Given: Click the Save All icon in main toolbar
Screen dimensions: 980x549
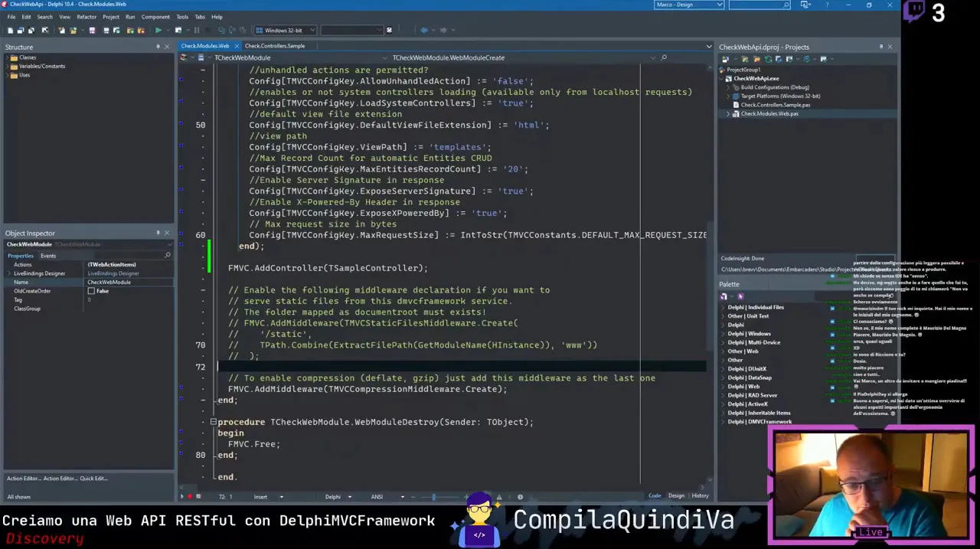Looking at the screenshot, I should [x=106, y=30].
